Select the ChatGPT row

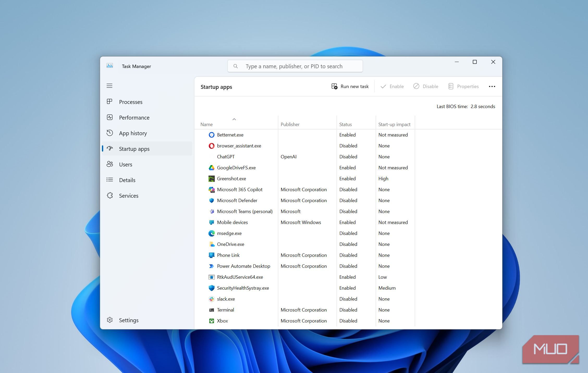point(305,157)
